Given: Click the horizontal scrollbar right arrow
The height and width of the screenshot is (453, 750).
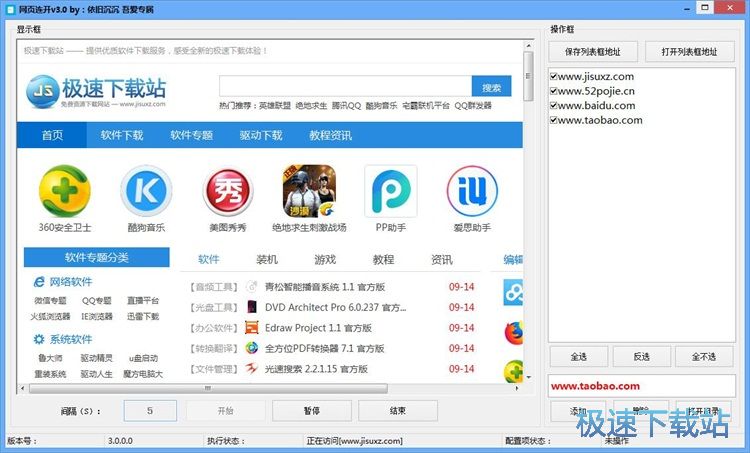Looking at the screenshot, I should click(517, 388).
